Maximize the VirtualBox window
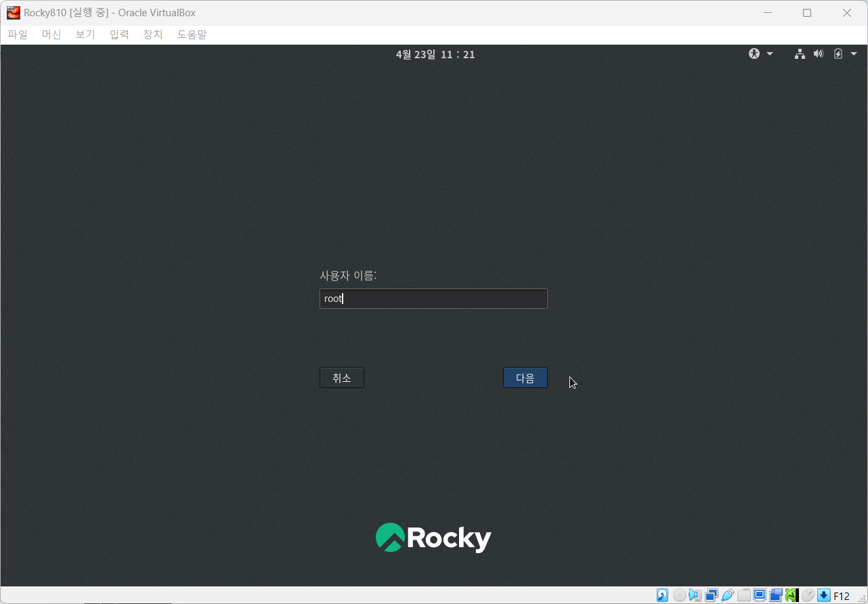The image size is (868, 604). pyautogui.click(x=807, y=13)
